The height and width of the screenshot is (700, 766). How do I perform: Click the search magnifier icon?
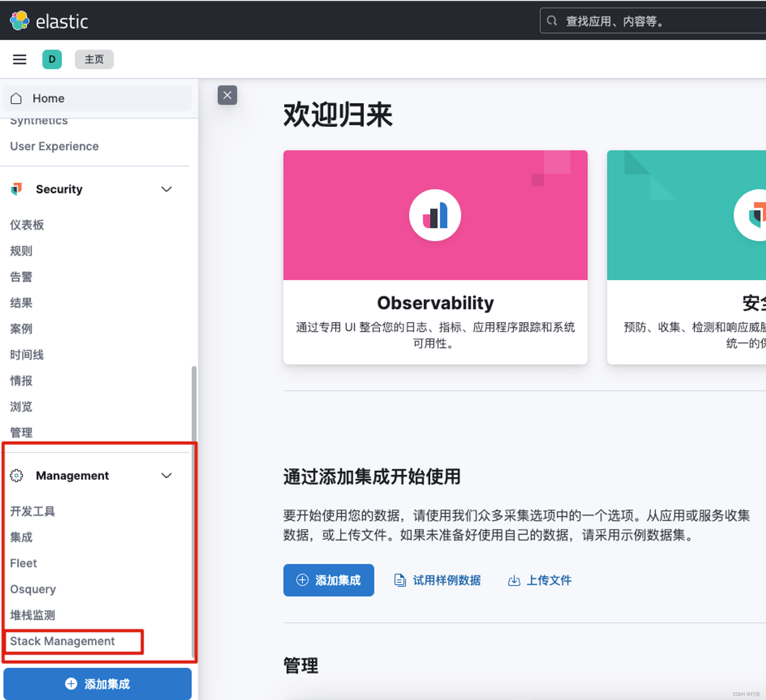552,21
